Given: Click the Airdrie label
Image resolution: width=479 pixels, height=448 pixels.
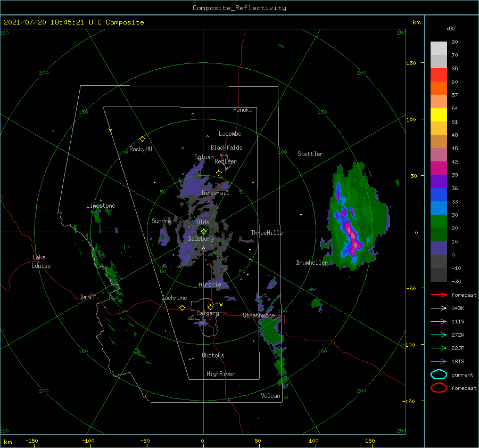Looking at the screenshot, I should (210, 284).
